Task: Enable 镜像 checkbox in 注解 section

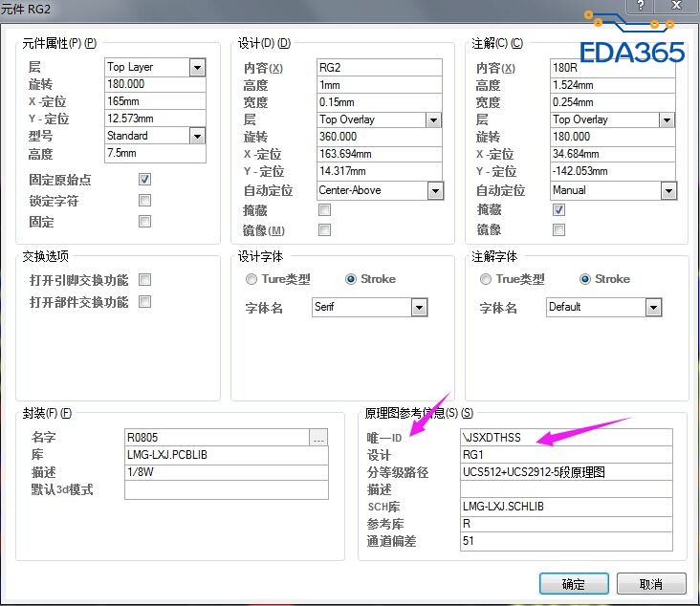Action: pyautogui.click(x=558, y=229)
